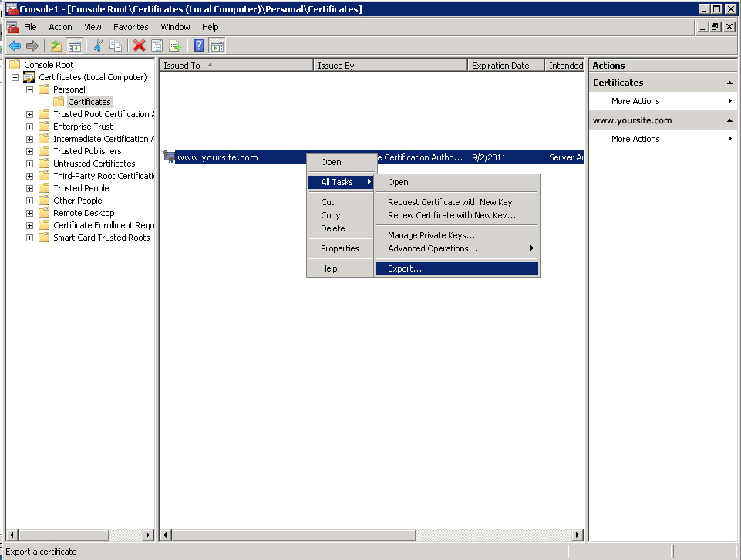Open the Favorites menu
The image size is (741, 560).
131,27
